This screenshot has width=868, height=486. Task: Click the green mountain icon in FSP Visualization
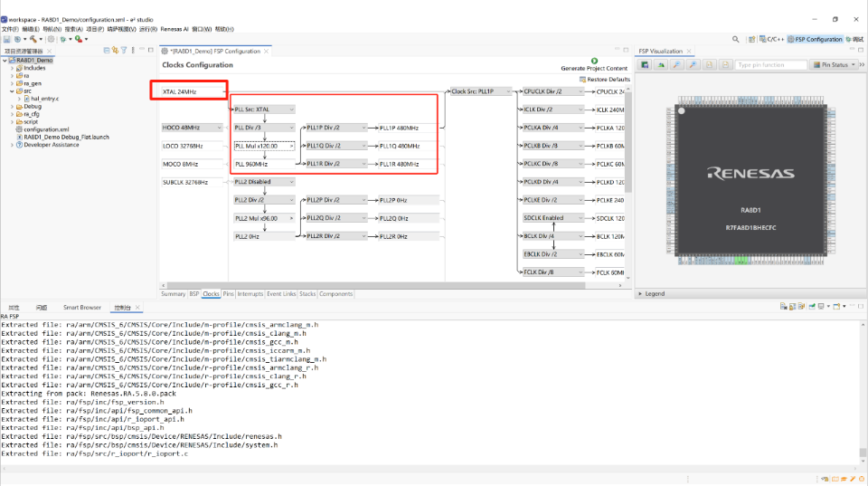[661, 65]
